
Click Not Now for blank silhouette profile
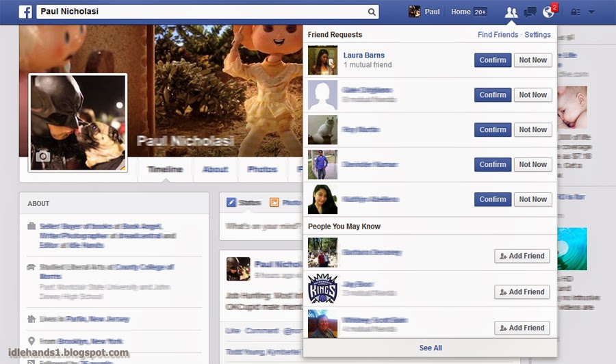pyautogui.click(x=532, y=94)
